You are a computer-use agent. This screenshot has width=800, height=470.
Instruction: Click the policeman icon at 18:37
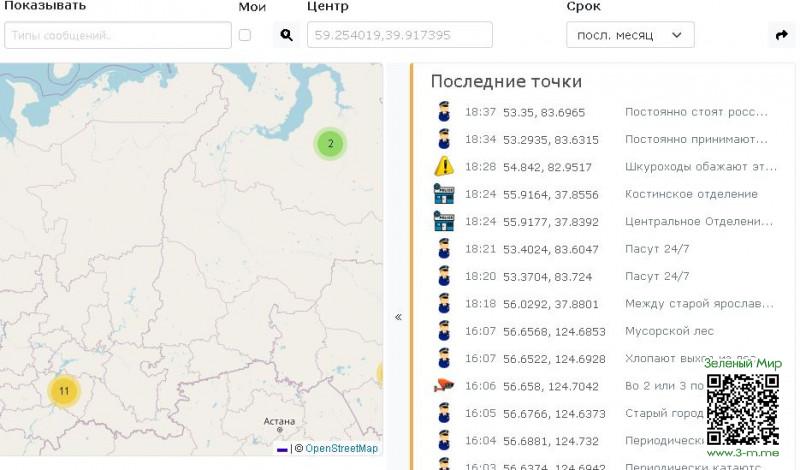[x=444, y=112]
